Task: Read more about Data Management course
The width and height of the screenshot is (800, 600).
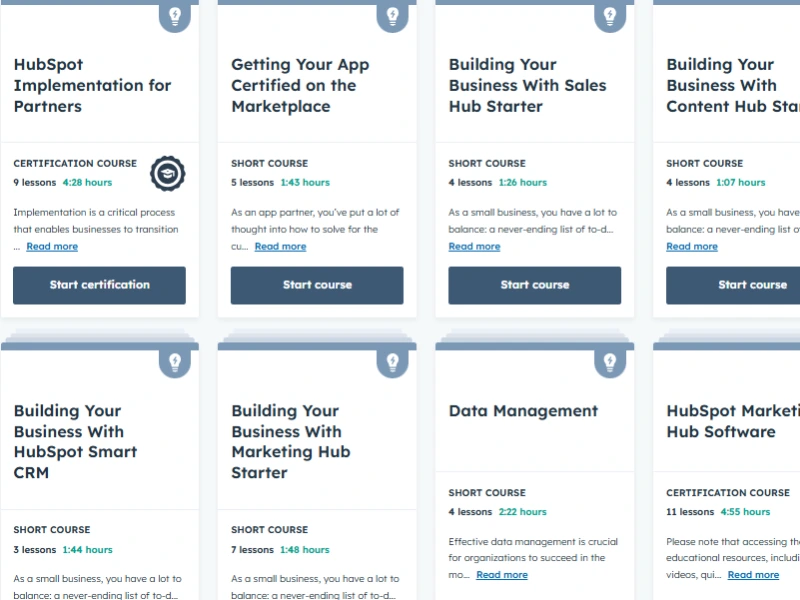Action: tap(502, 575)
